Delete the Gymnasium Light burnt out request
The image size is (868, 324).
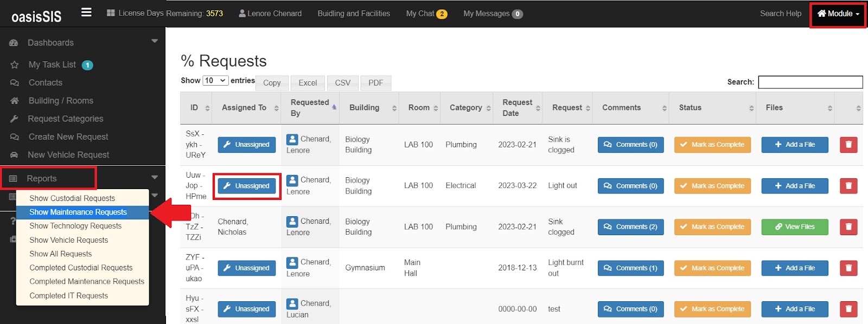(x=848, y=268)
